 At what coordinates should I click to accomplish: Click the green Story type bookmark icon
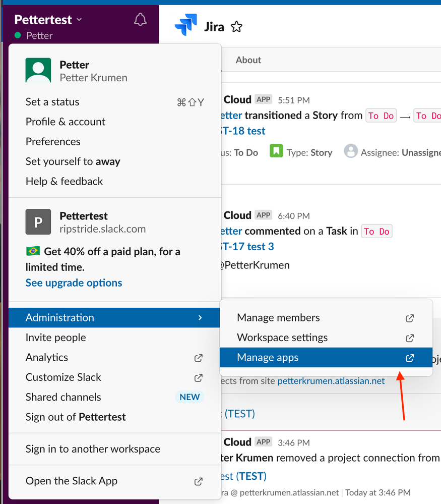(x=276, y=151)
